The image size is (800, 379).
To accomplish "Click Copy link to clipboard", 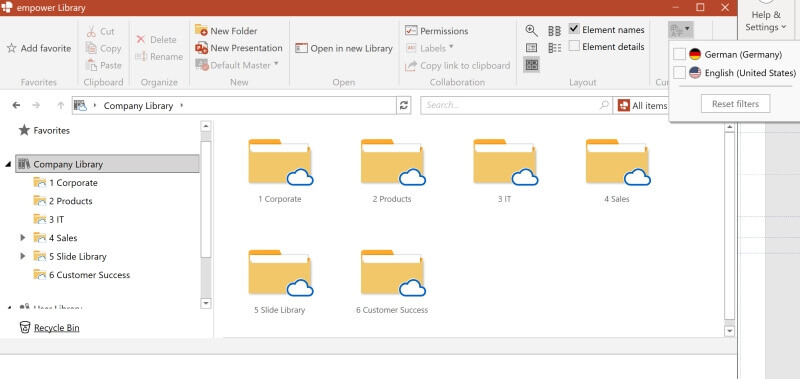I will tap(458, 66).
